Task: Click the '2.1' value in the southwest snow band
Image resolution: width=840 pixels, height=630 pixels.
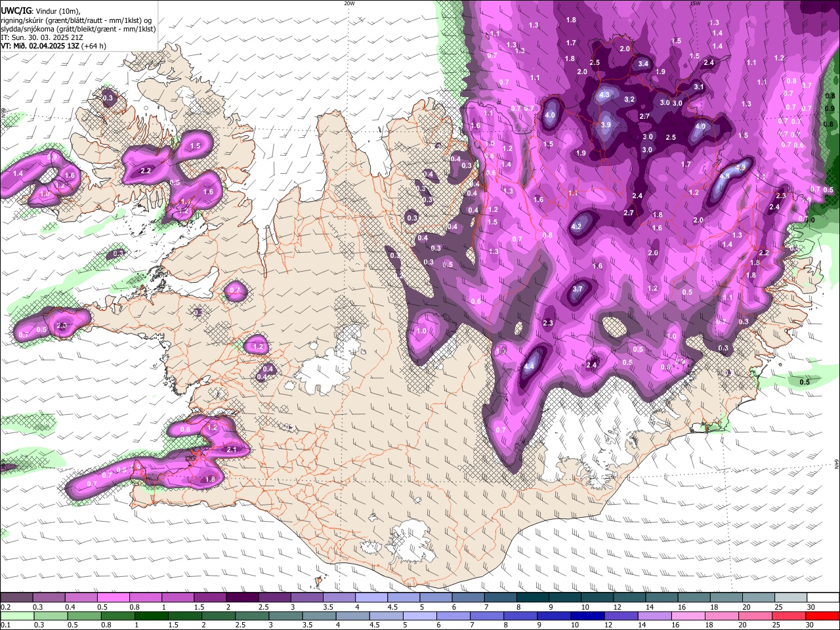Action: pyautogui.click(x=231, y=450)
